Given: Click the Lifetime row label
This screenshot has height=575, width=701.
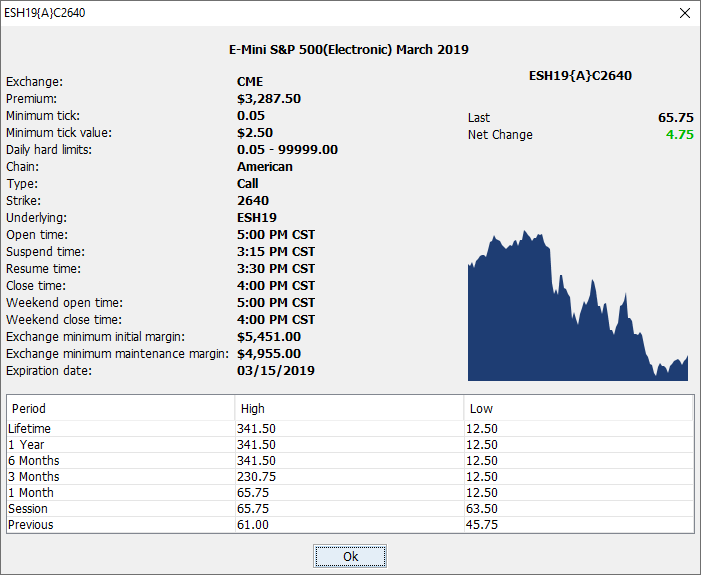Looking at the screenshot, I should pyautogui.click(x=30, y=428).
